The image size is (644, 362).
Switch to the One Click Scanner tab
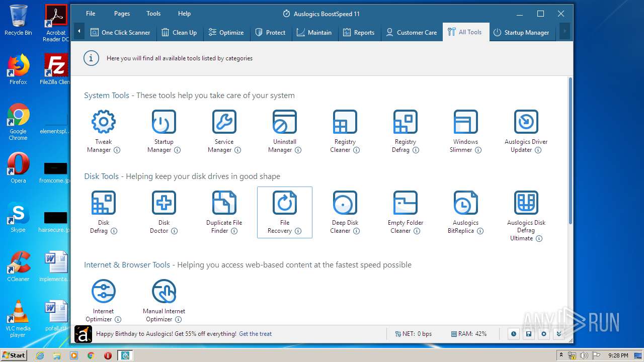pyautogui.click(x=120, y=32)
